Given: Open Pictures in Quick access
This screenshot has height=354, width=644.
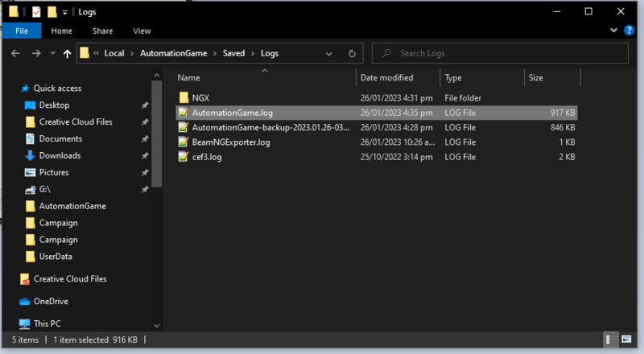Looking at the screenshot, I should pyautogui.click(x=54, y=172).
